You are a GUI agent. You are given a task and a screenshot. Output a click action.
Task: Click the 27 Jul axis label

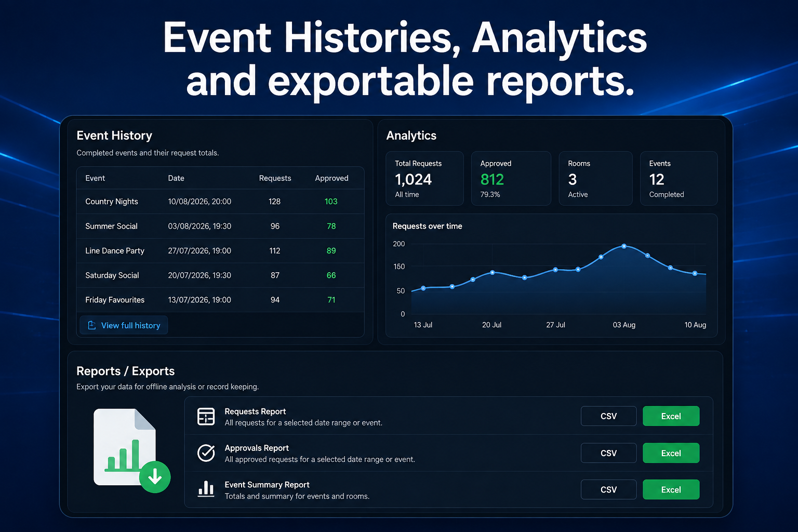pyautogui.click(x=555, y=325)
